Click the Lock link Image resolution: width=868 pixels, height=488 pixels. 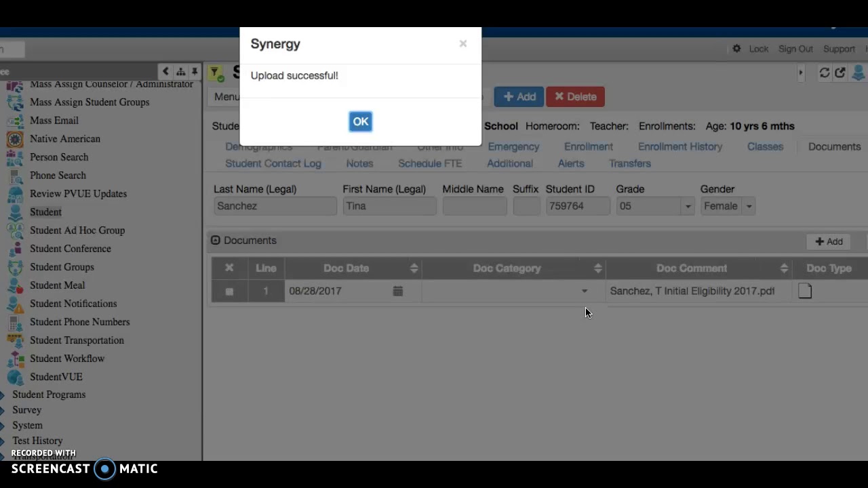pyautogui.click(x=758, y=49)
